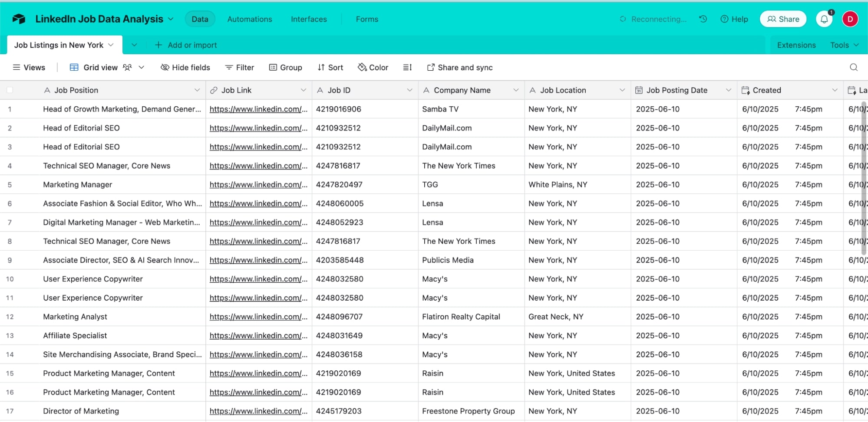Click the Job Link field type icon
868x422 pixels.
(x=214, y=90)
